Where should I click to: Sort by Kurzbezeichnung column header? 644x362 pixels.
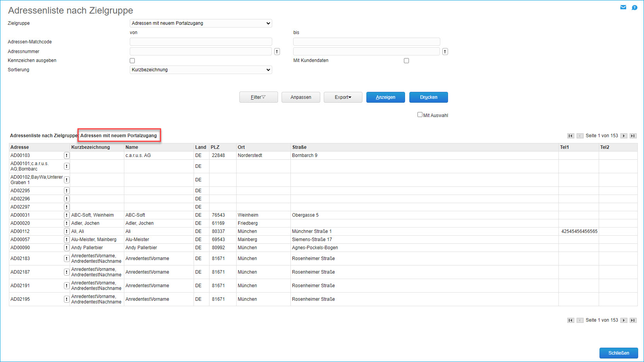91,147
